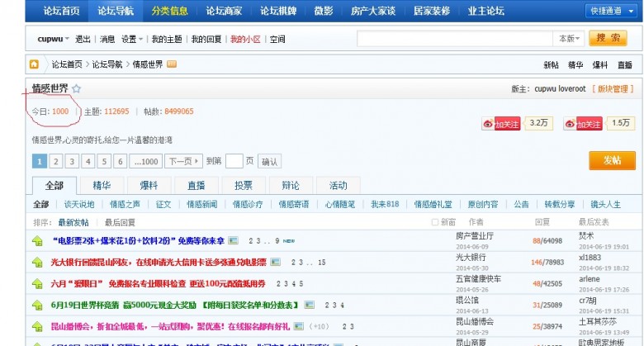Expand the 设置 dropdown menu
The width and height of the screenshot is (644, 346).
[x=132, y=39]
